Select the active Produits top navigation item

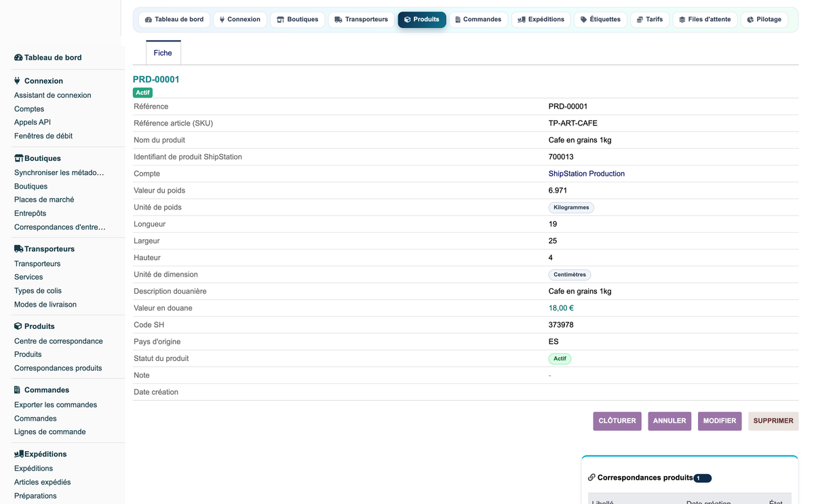(422, 20)
